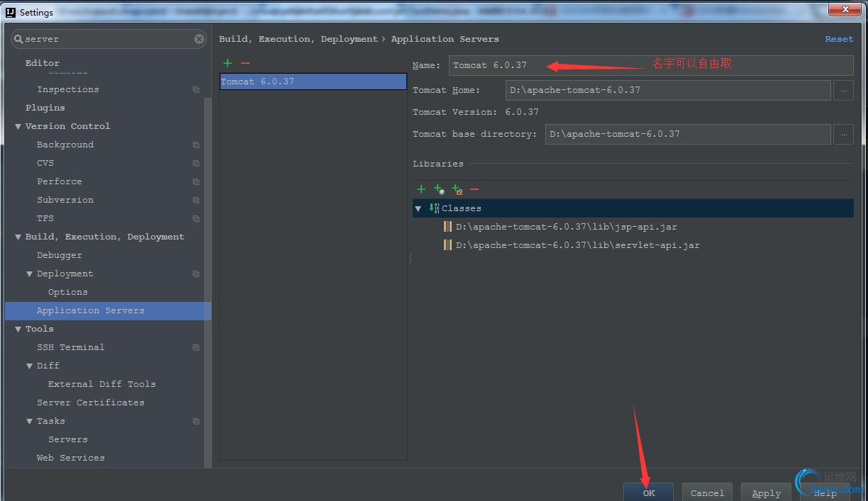Select Background under Version Control
The image size is (868, 501).
pos(65,145)
